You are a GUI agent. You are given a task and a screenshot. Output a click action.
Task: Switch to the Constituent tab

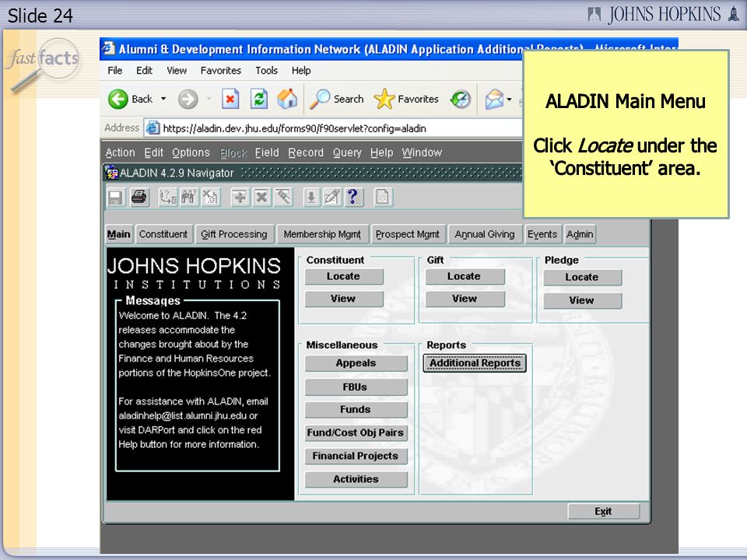point(163,234)
